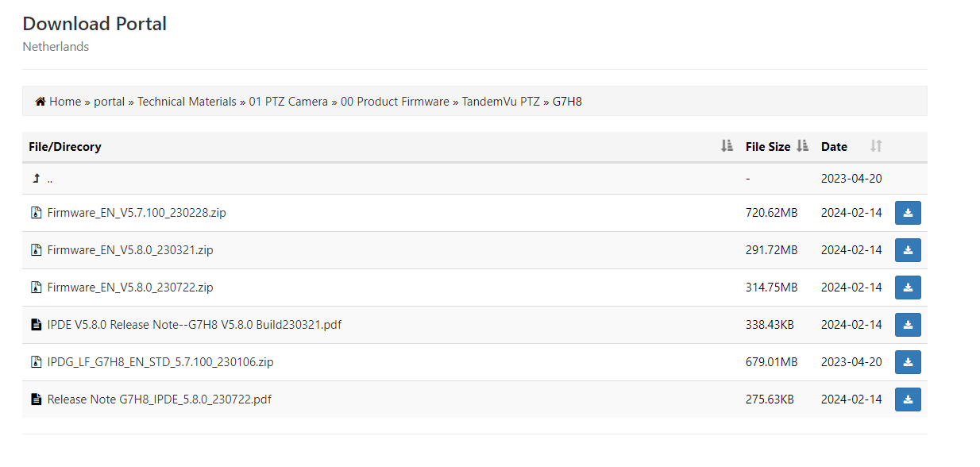Download Firmware_EN_V5.7.100_230228.zip with its download icon
Image resolution: width=980 pixels, height=467 pixels.
908,213
